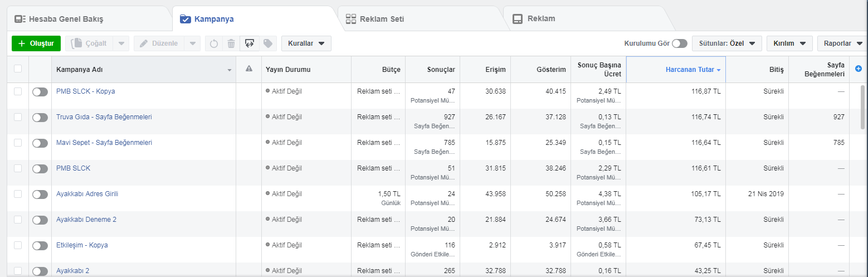Toggle the PMB SLCK - Kopya campaign switch
Screen dimensions: 868x277
tap(40, 92)
